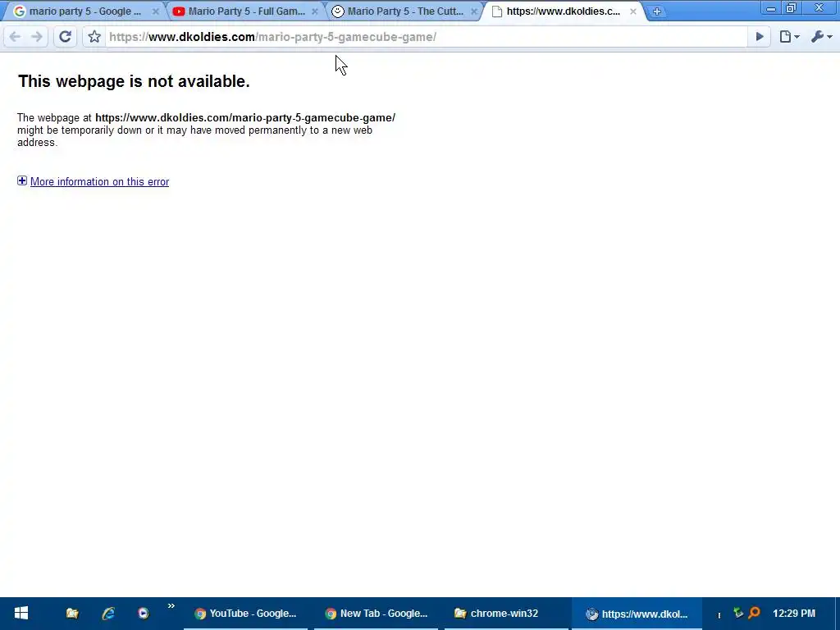840x630 pixels.
Task: Switch to mario party 5 Google tab
Action: pyautogui.click(x=84, y=11)
